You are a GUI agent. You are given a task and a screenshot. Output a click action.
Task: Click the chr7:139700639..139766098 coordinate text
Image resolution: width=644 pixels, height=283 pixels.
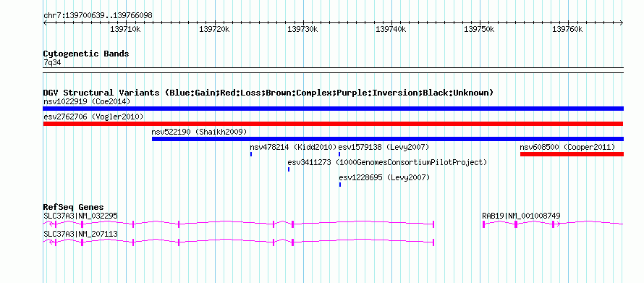pos(98,16)
